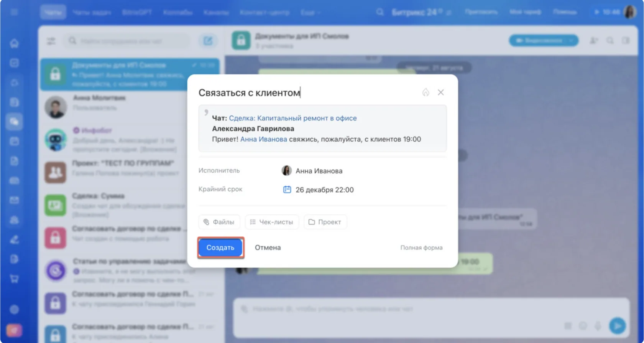Open the hamburger menu in top bar
Viewport: 644px width, 343px height.
tap(14, 12)
